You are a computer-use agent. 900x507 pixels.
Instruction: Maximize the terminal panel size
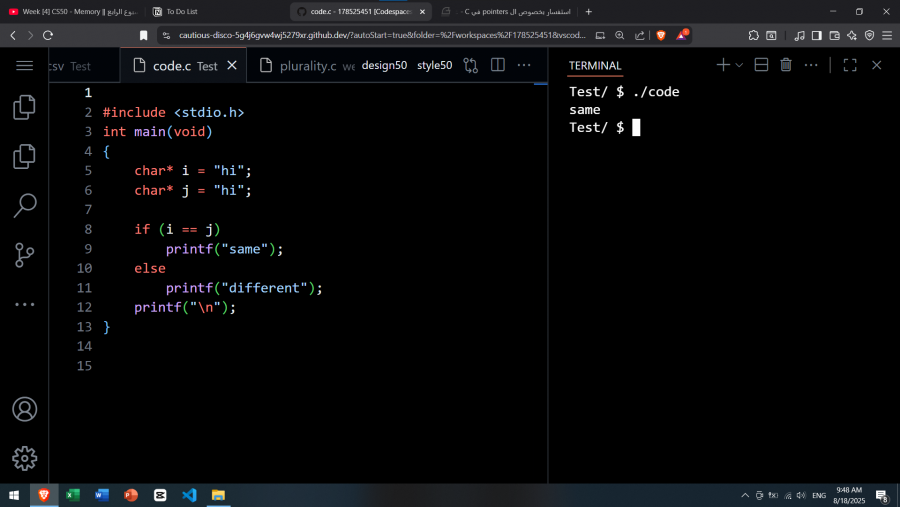850,65
